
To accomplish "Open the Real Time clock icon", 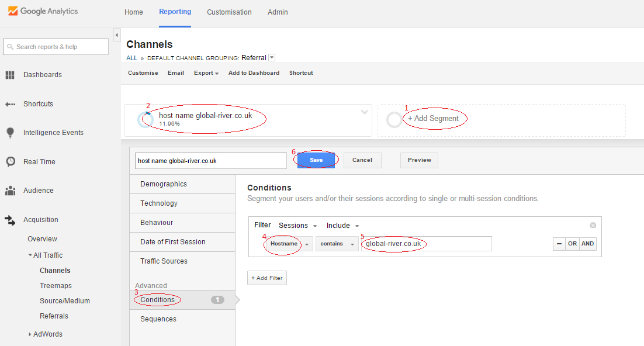I will tap(11, 161).
